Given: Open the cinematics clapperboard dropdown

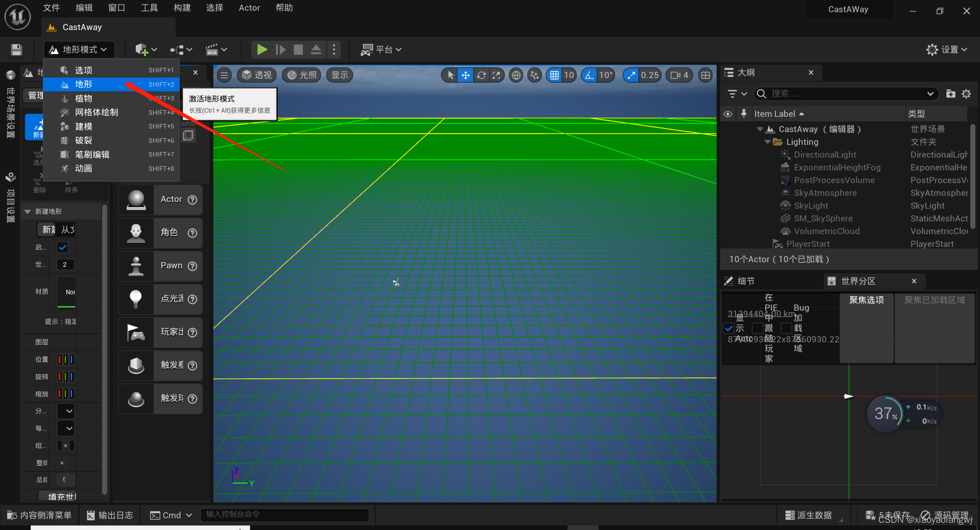Looking at the screenshot, I should (216, 49).
